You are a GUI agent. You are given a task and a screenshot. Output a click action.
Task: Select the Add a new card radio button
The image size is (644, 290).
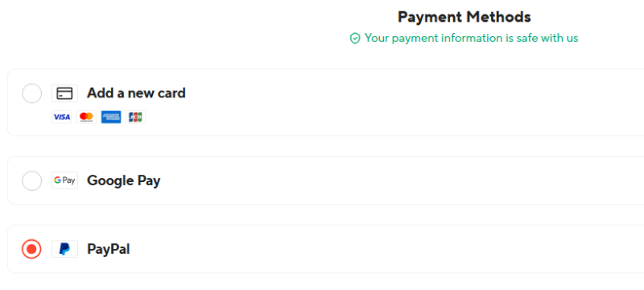tap(31, 93)
